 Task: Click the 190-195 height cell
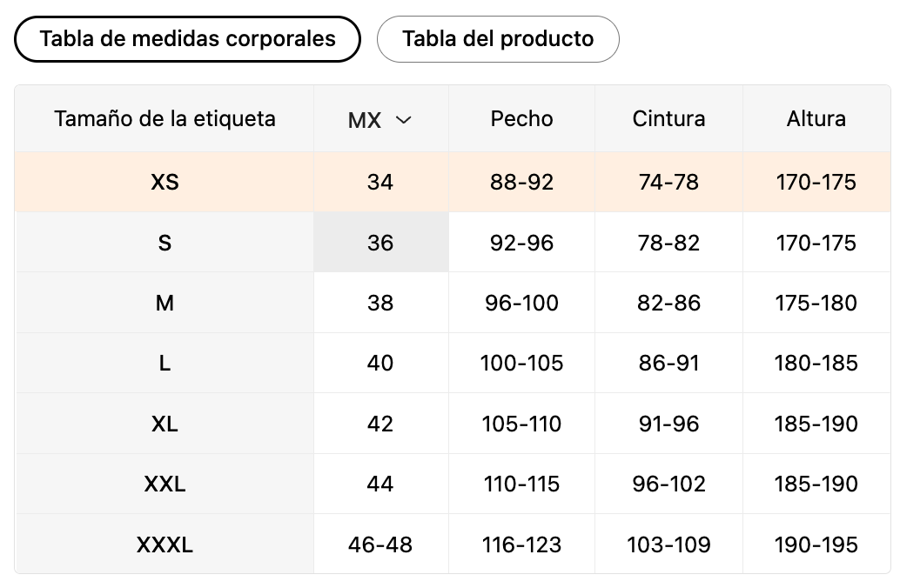[816, 545]
